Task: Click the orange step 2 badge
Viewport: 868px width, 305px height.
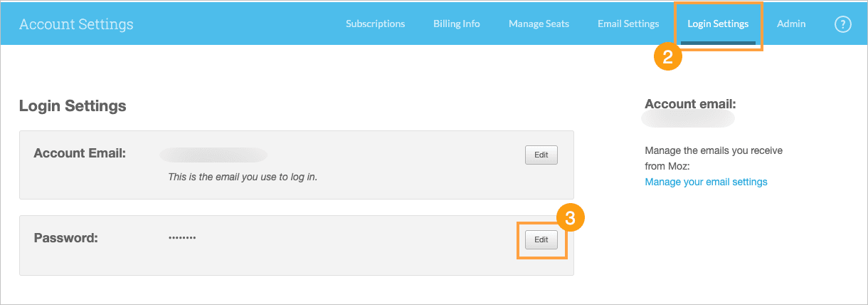Action: point(668,58)
